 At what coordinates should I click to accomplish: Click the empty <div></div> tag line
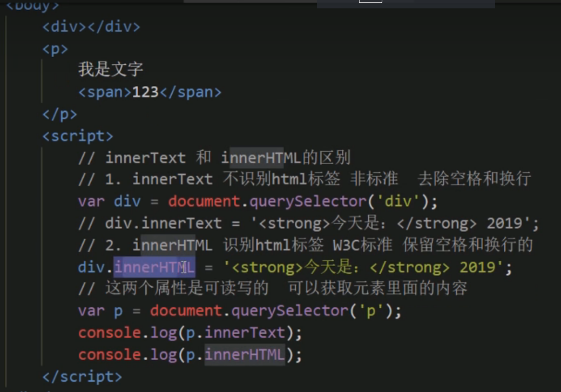[x=91, y=27]
